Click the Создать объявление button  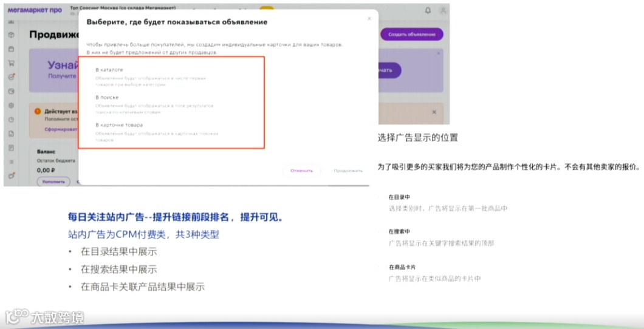[x=412, y=35]
